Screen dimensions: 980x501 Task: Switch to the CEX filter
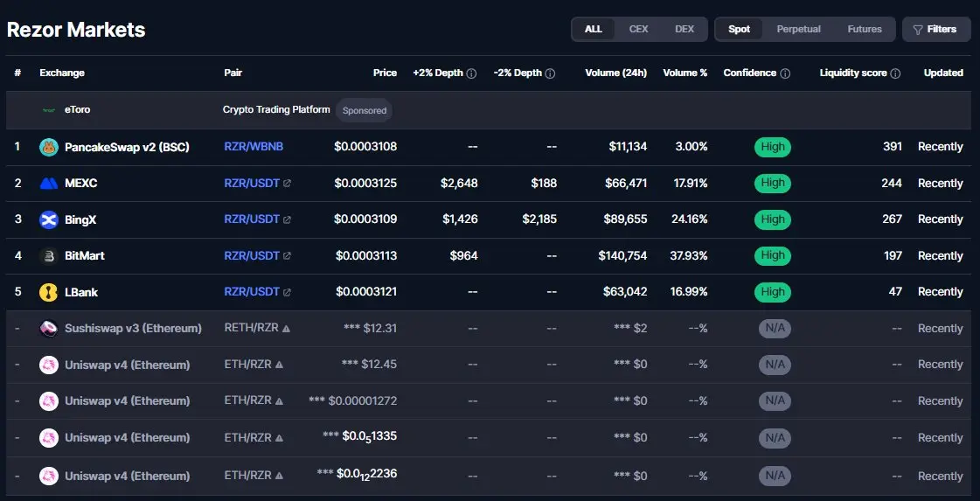point(639,30)
